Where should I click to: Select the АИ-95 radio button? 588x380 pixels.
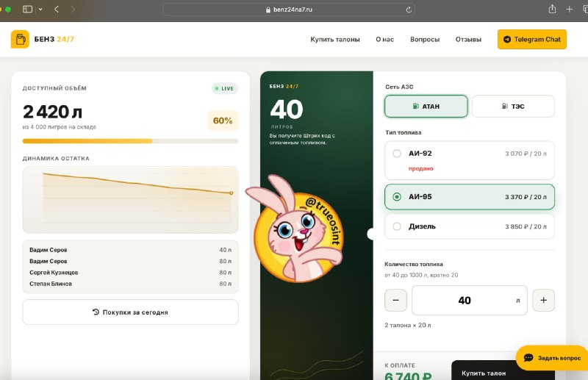[397, 197]
